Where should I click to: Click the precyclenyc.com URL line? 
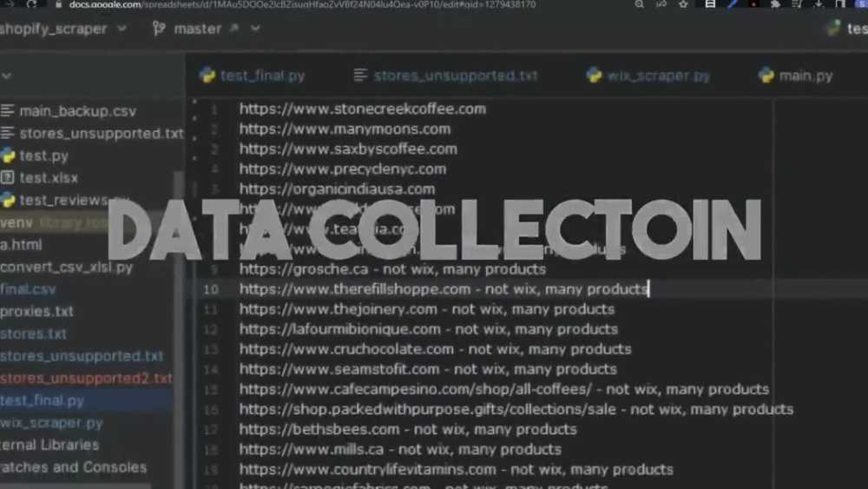(x=343, y=169)
